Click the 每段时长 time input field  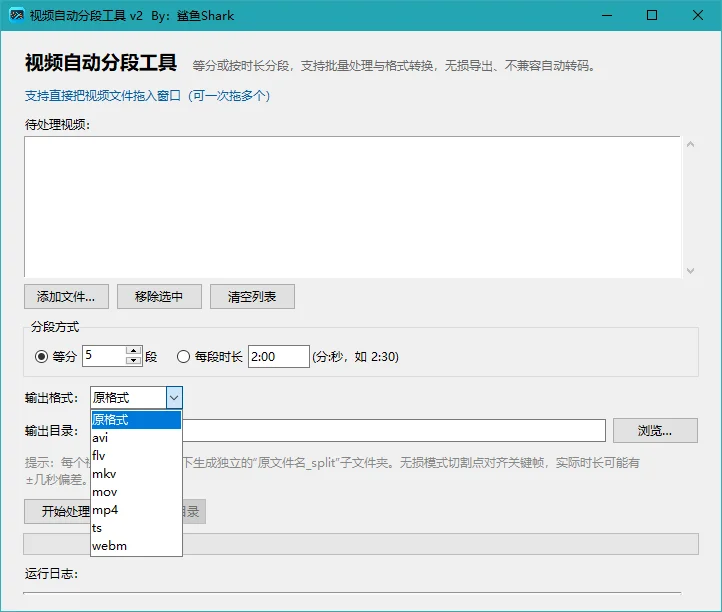(x=279, y=356)
